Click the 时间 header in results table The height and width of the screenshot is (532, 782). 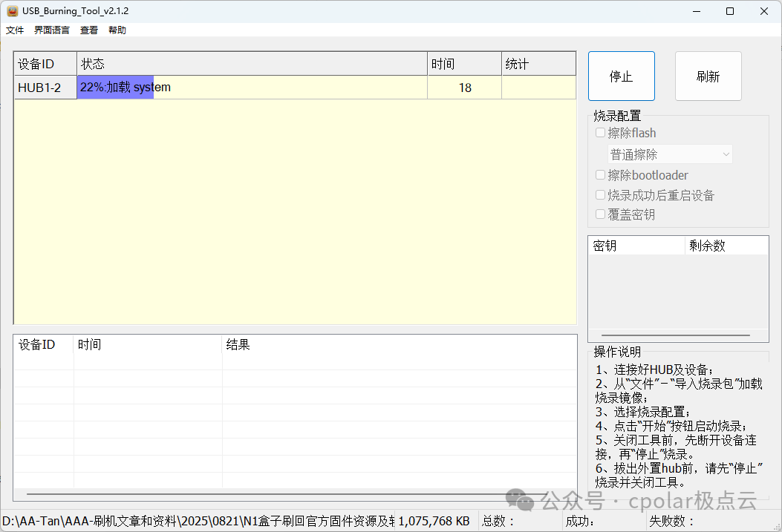148,344
